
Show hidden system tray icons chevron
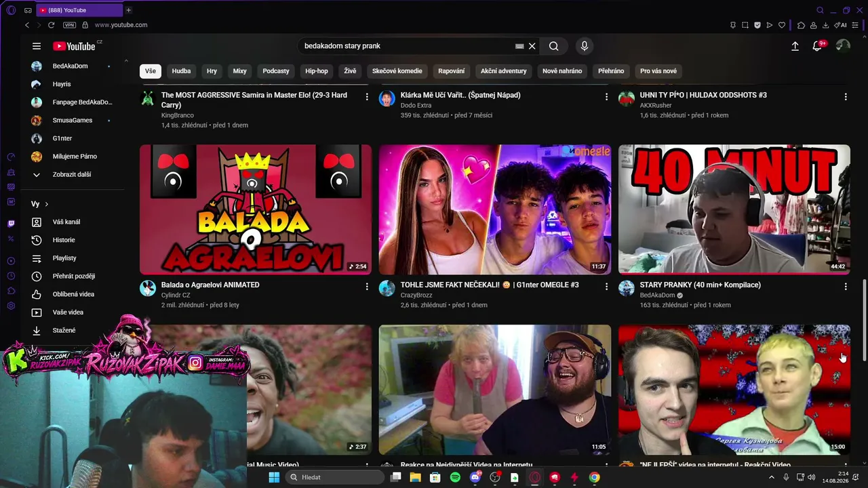[771, 477]
